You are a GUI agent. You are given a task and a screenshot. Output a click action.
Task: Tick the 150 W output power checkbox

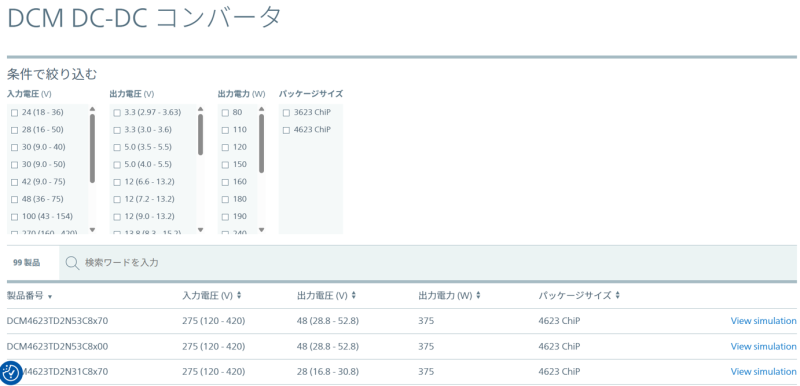(x=225, y=165)
